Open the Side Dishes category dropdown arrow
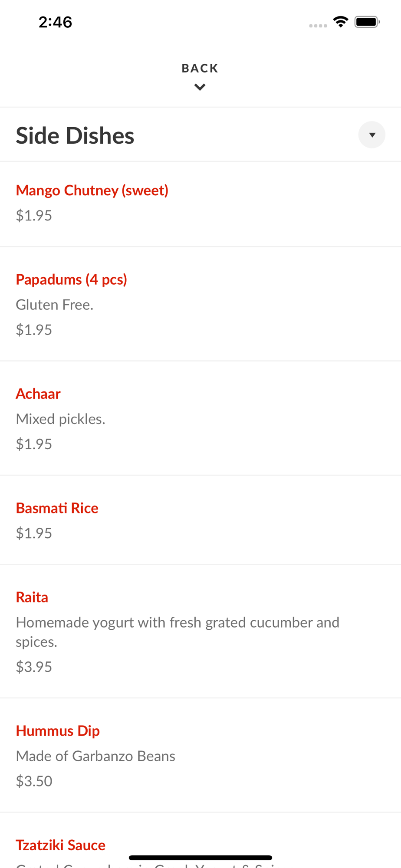This screenshot has width=401, height=868. pyautogui.click(x=372, y=135)
